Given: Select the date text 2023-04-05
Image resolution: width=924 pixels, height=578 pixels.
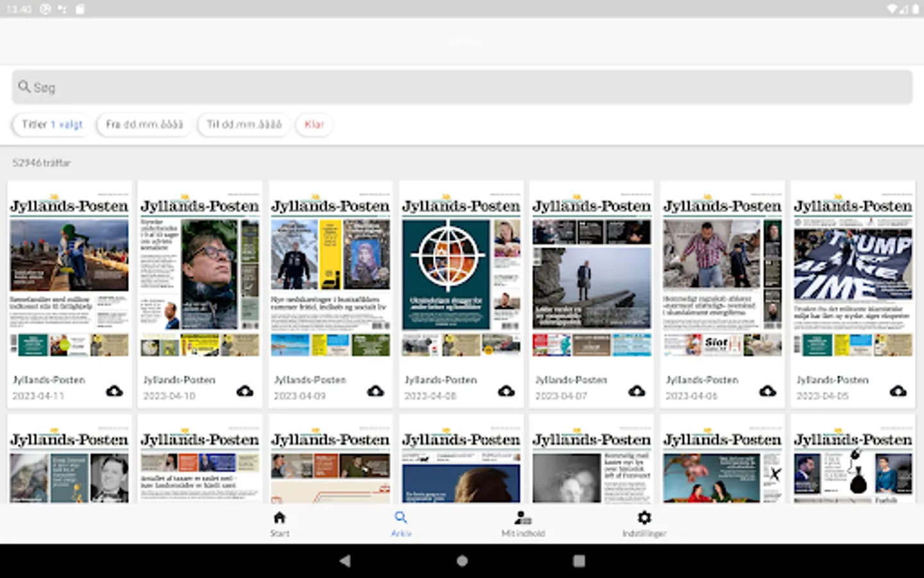Looking at the screenshot, I should pyautogui.click(x=823, y=396).
